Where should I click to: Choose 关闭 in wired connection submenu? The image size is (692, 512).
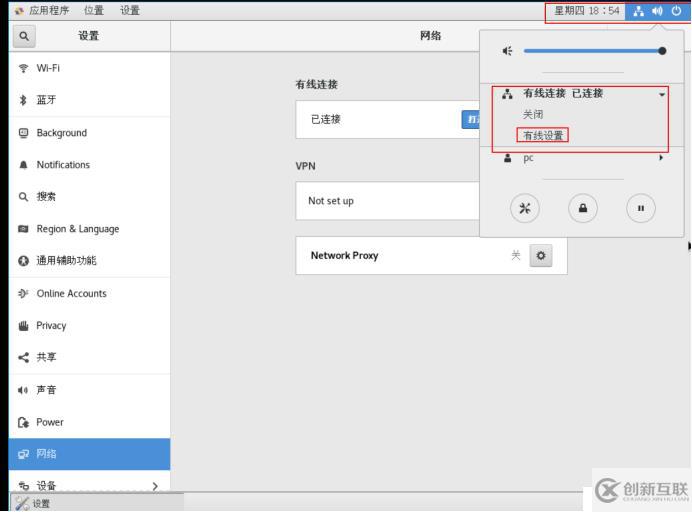click(x=533, y=115)
